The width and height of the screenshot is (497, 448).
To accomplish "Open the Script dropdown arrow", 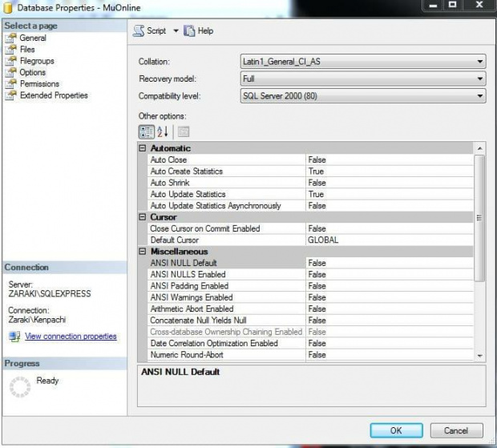I will point(176,31).
